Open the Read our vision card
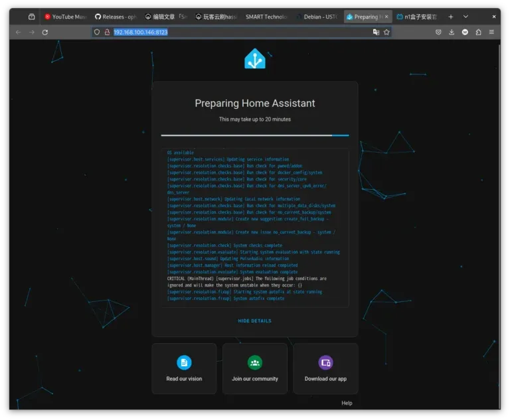This screenshot has width=510, height=420. 184,369
